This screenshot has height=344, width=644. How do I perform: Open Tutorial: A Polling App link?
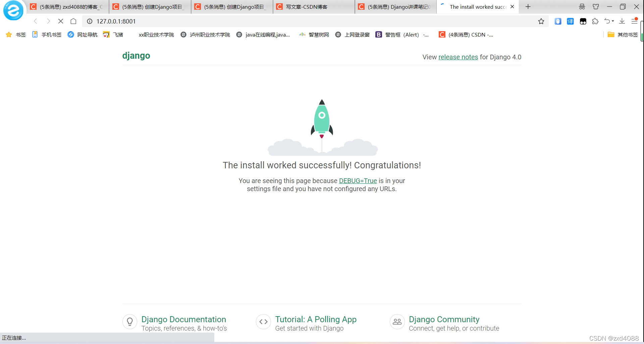pyautogui.click(x=316, y=319)
